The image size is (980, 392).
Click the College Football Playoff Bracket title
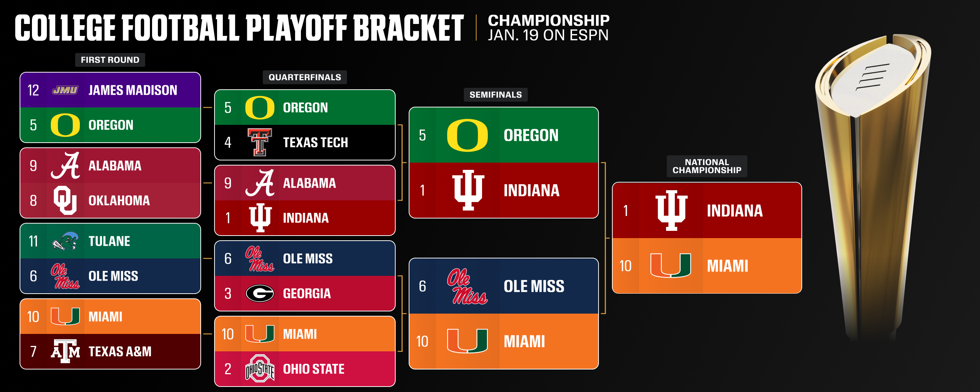tap(239, 28)
